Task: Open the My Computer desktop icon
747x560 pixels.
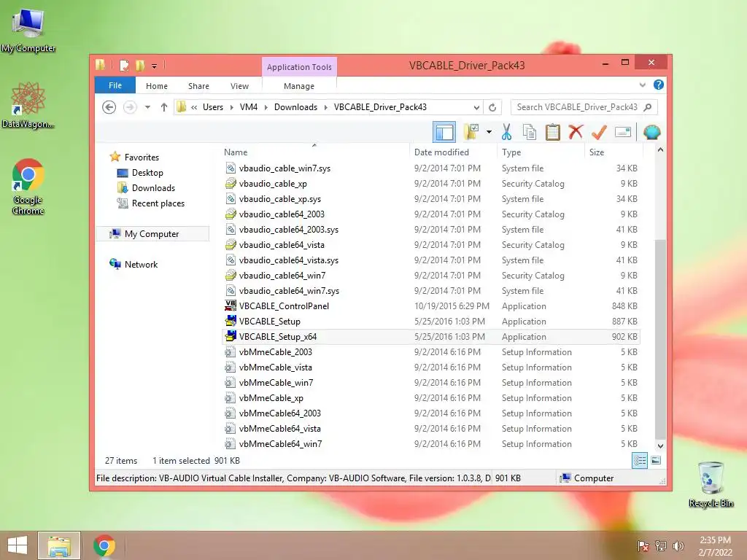Action: tap(28, 29)
